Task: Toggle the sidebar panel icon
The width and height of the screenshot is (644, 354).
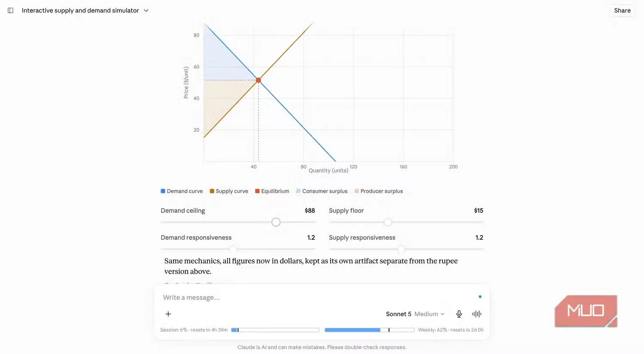Action: [x=10, y=10]
